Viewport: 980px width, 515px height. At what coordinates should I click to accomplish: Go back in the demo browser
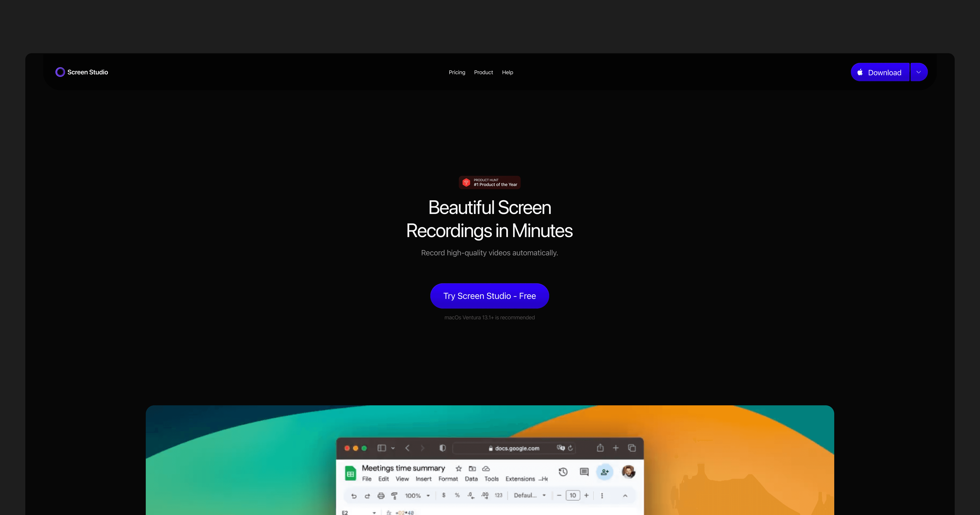tap(408, 448)
